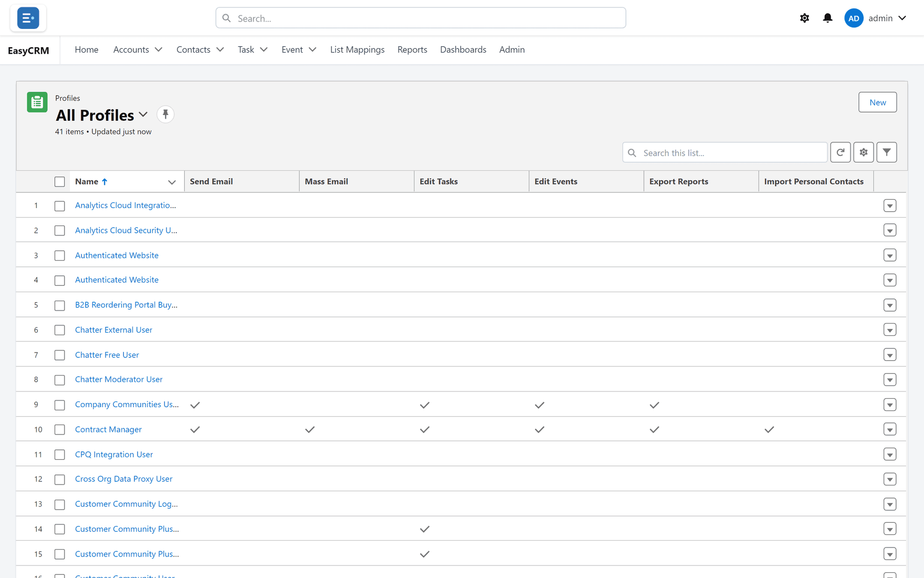
Task: Check the Contract Manager row checkbox
Action: [60, 430]
